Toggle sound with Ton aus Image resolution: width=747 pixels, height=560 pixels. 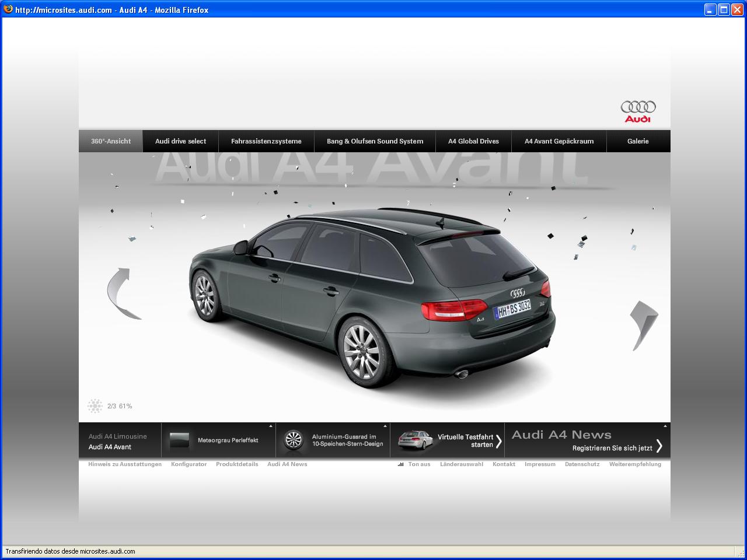click(x=419, y=464)
